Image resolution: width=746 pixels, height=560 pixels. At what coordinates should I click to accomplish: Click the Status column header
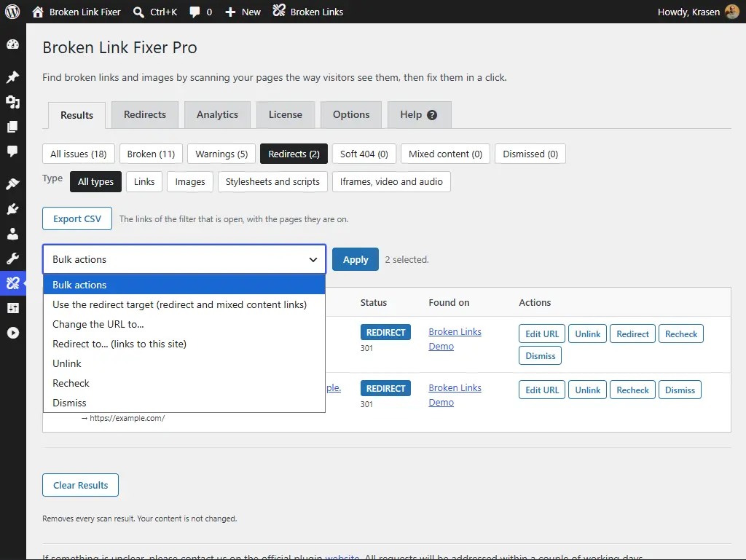[374, 303]
